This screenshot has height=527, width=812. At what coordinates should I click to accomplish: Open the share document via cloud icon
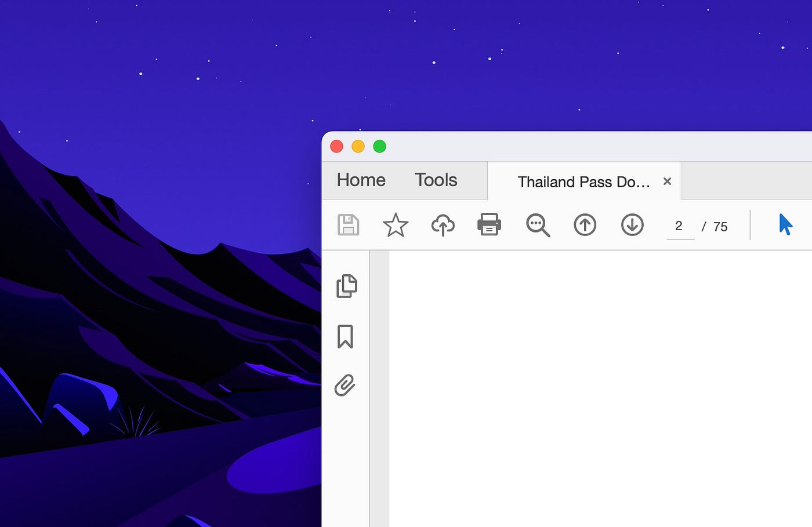(443, 225)
